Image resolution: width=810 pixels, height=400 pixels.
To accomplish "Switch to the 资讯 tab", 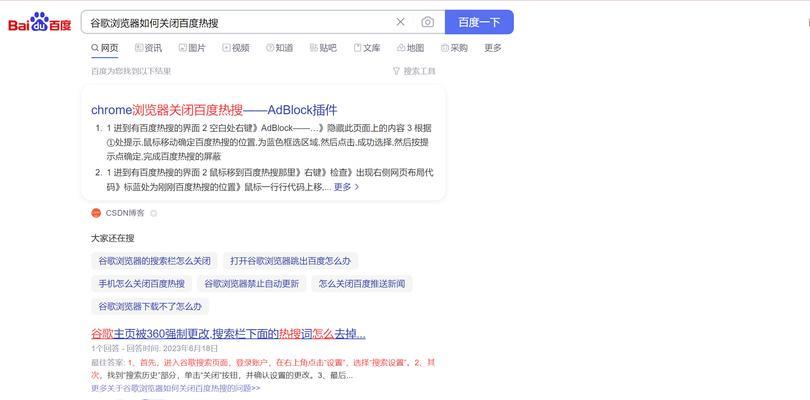I will click(x=148, y=48).
